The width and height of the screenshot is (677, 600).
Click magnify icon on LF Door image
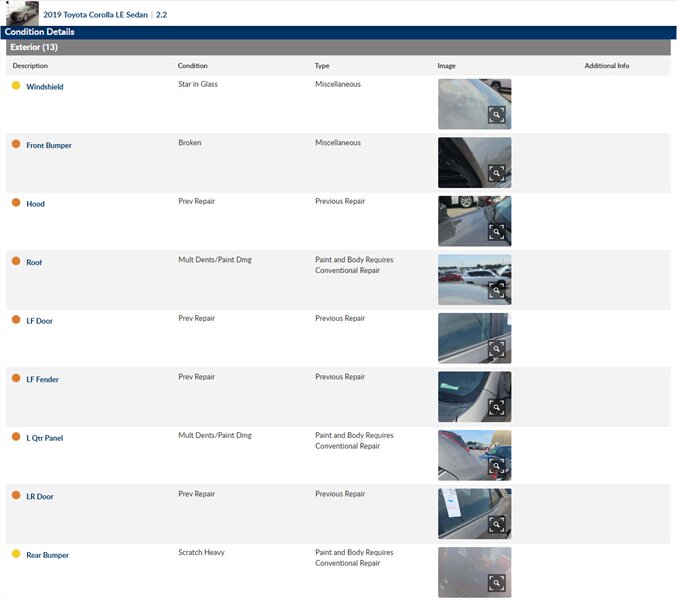(496, 349)
